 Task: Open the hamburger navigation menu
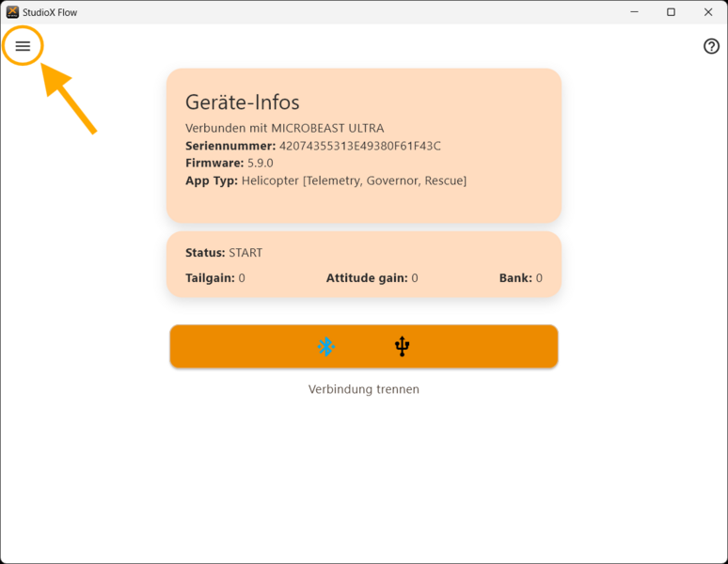pyautogui.click(x=23, y=46)
